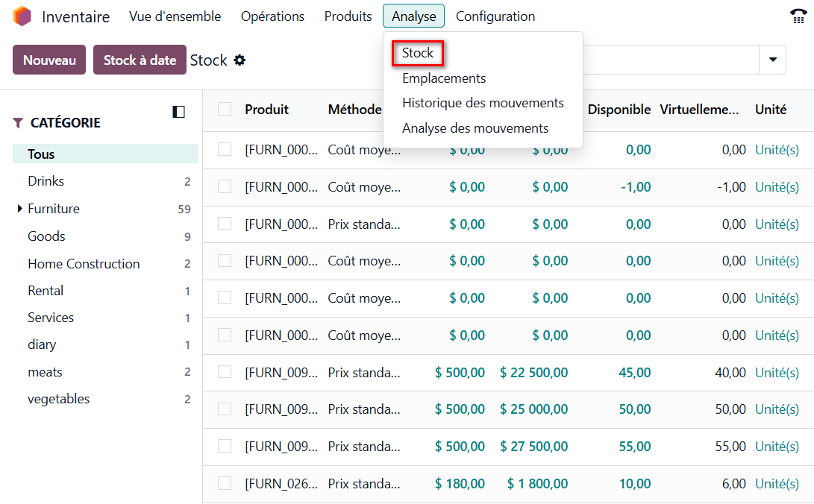This screenshot has height=504, width=814.
Task: Click Analyse des mouvements menu item
Action: (475, 128)
